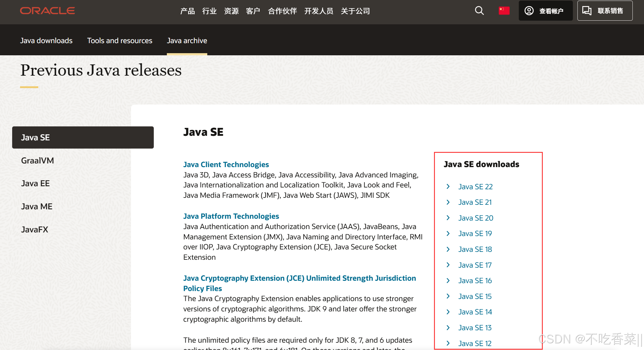This screenshot has height=350, width=644.
Task: Open the 资源 menu
Action: click(231, 11)
